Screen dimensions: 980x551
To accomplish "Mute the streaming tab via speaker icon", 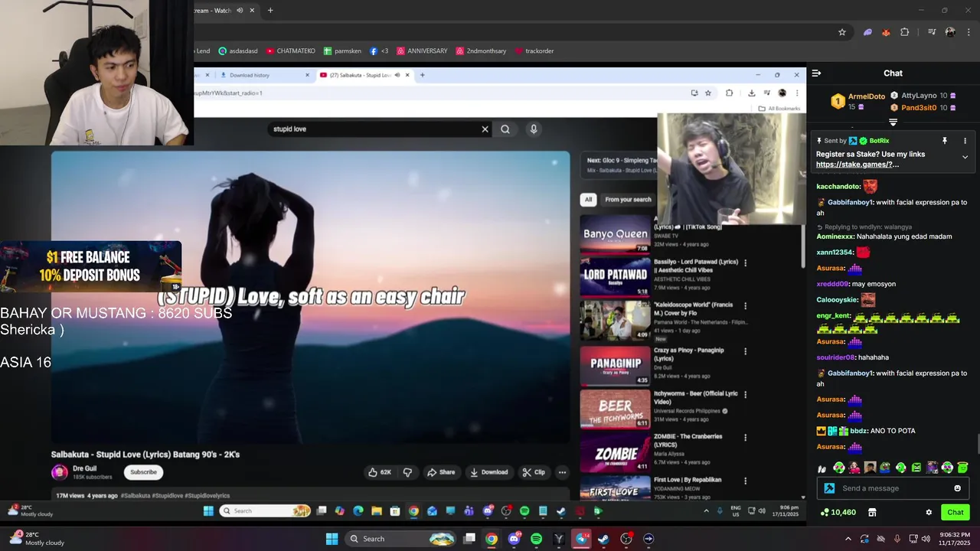I will point(240,11).
